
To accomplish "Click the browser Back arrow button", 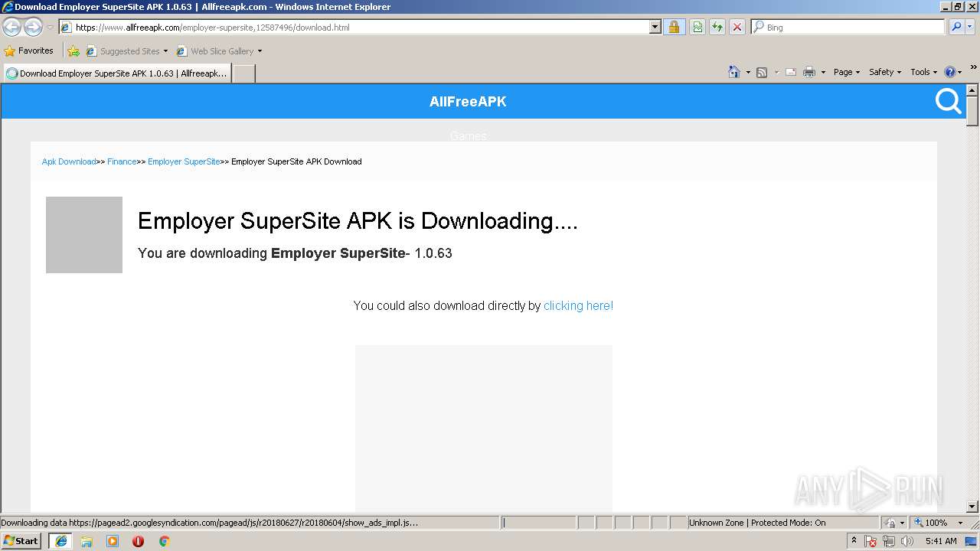I will click(x=11, y=27).
